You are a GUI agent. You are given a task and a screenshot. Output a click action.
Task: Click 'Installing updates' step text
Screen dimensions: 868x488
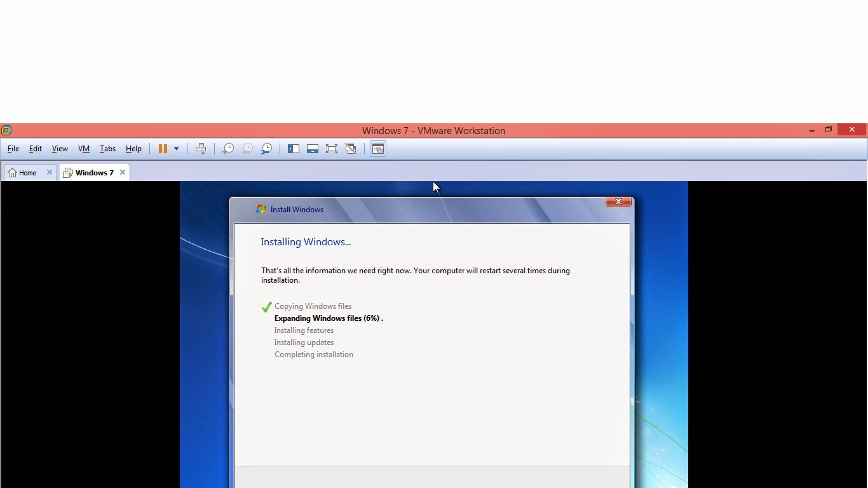click(x=304, y=342)
